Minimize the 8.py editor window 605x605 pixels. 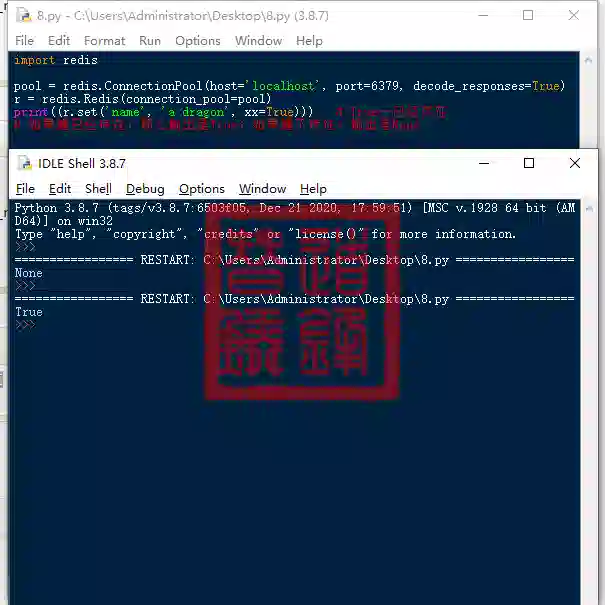[483, 15]
